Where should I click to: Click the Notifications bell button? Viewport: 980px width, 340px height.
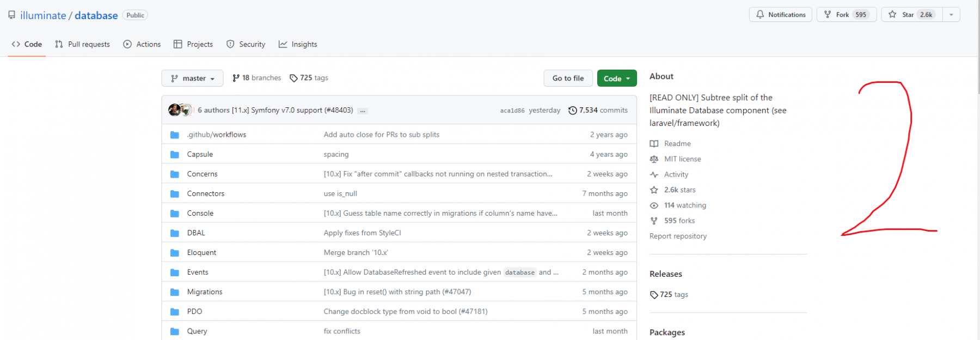pos(781,15)
